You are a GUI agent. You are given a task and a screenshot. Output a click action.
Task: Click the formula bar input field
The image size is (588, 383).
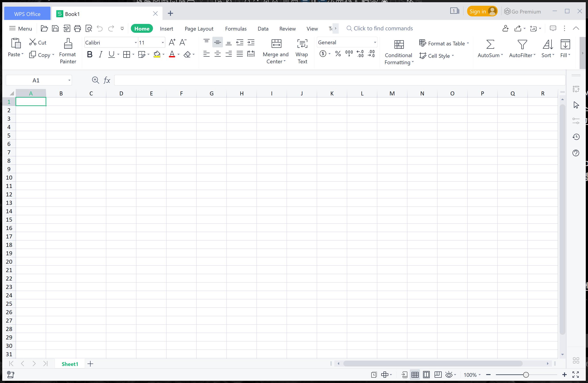[339, 80]
